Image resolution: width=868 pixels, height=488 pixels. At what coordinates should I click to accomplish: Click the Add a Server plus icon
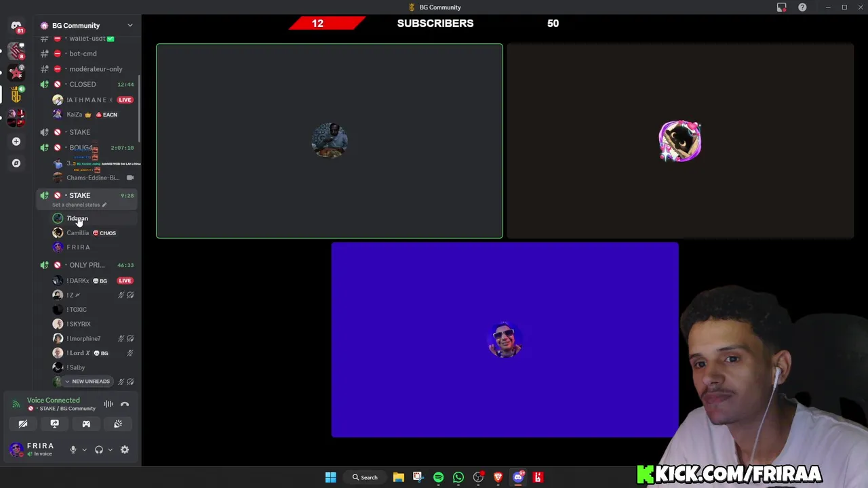(x=16, y=141)
